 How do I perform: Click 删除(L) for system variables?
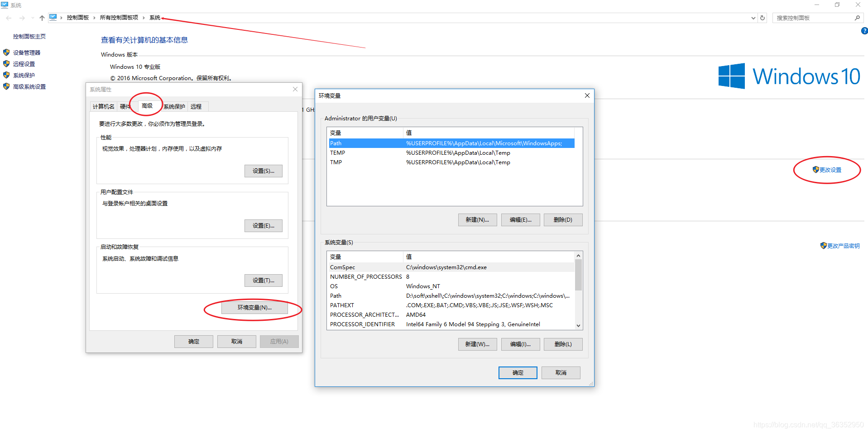point(563,344)
